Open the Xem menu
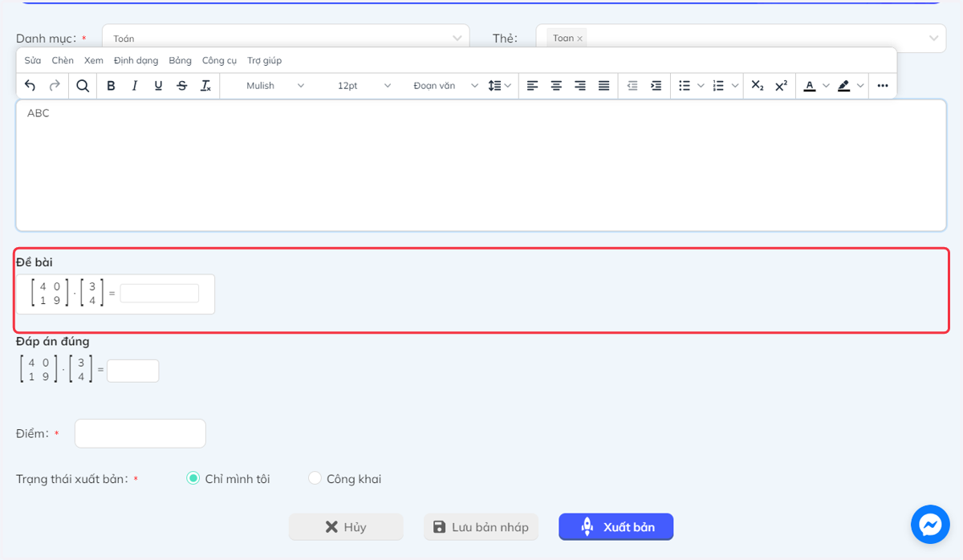Viewport: 963px width, 560px height. 94,61
